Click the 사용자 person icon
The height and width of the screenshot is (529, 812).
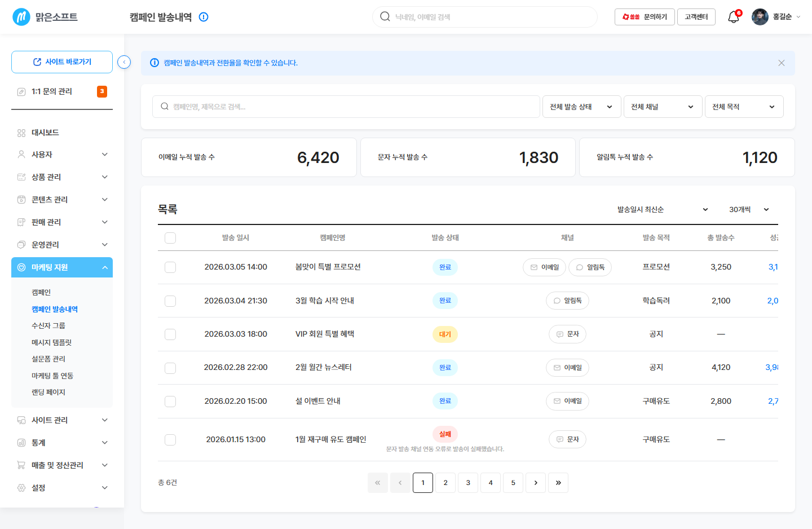click(x=21, y=155)
